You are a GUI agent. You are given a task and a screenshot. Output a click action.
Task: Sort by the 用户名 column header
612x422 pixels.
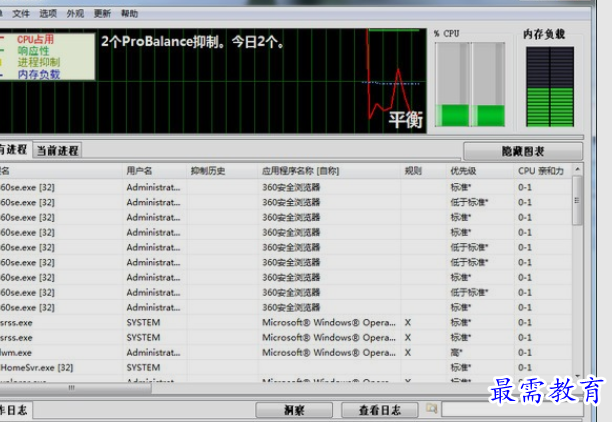coord(155,171)
